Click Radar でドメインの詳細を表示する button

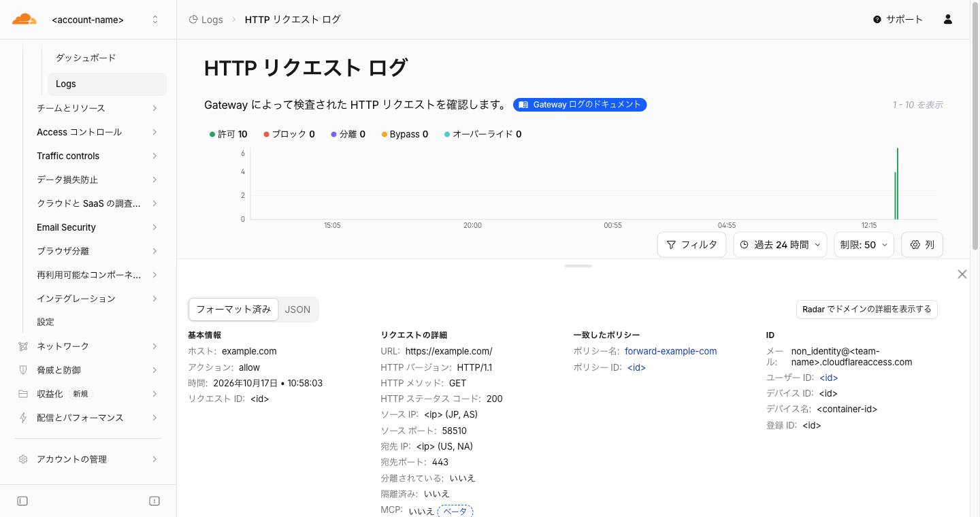867,310
